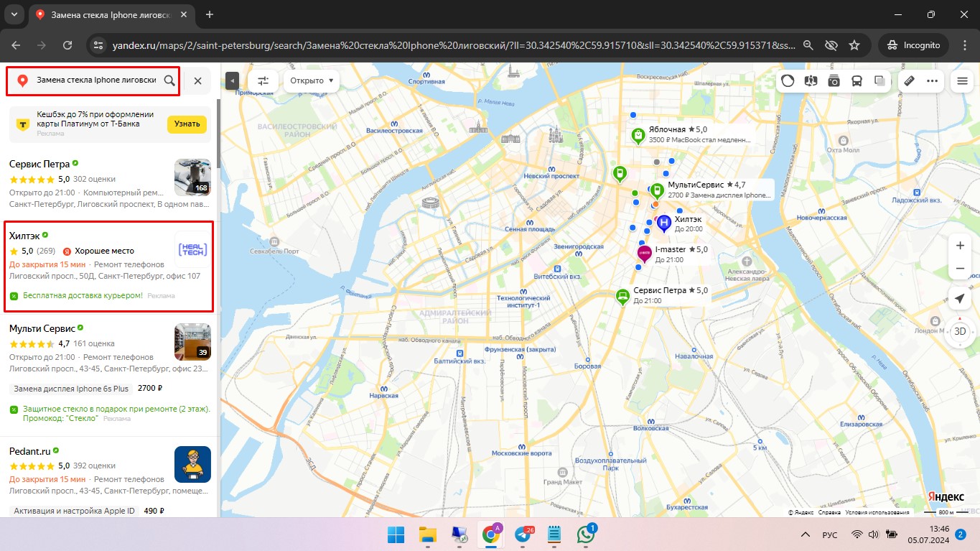Click the 'Бесплатная доставка курьером!' promo text
Viewport: 980px width, 551px height.
coord(83,295)
